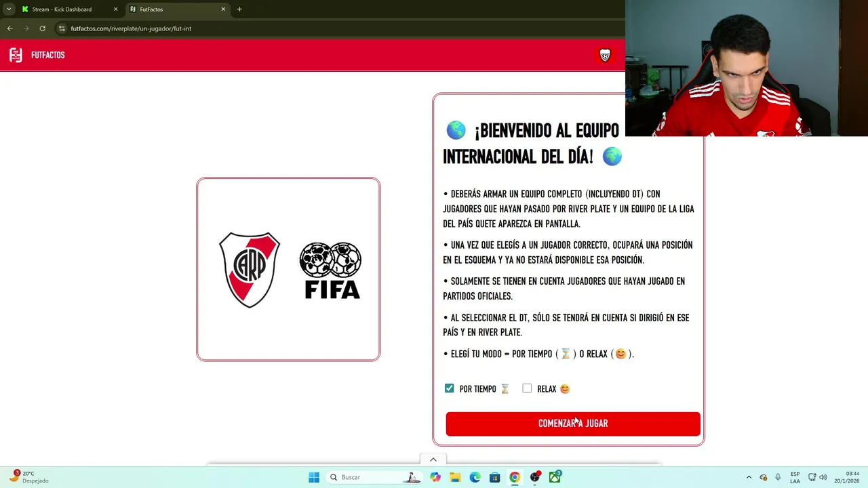Click the FIFA logo image
The width and height of the screenshot is (868, 488).
pyautogui.click(x=330, y=270)
